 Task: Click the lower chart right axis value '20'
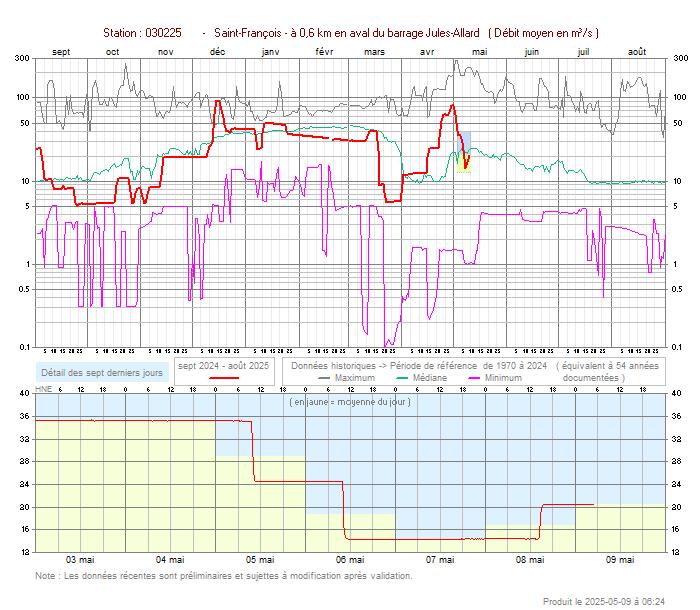(x=676, y=507)
